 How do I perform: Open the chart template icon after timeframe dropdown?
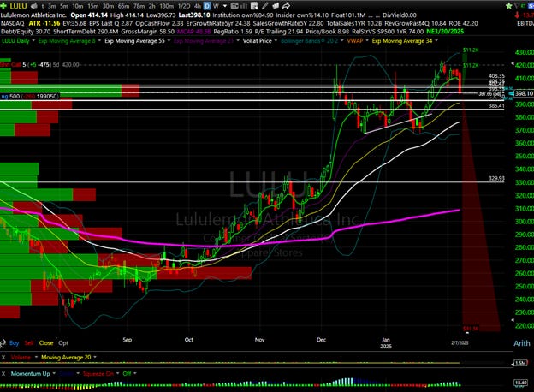click(x=234, y=6)
